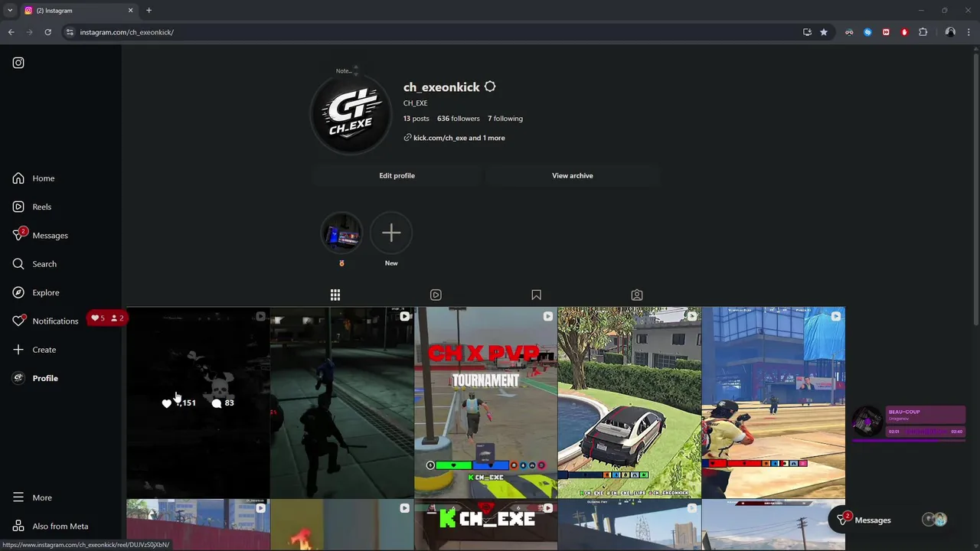
Task: Open the Extensions puzzle menu
Action: 923,32
